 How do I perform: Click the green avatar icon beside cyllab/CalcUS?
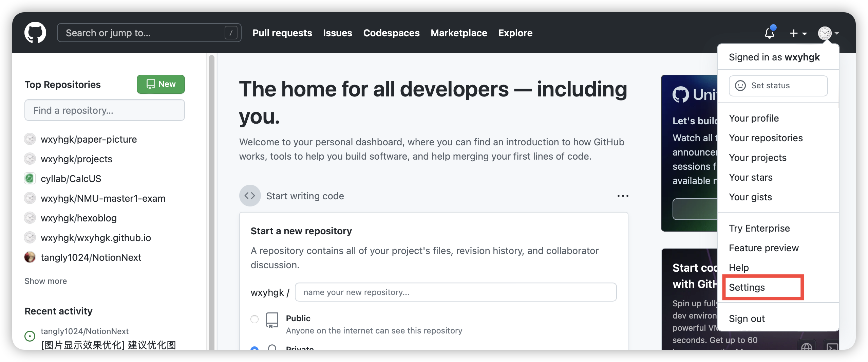(x=30, y=178)
